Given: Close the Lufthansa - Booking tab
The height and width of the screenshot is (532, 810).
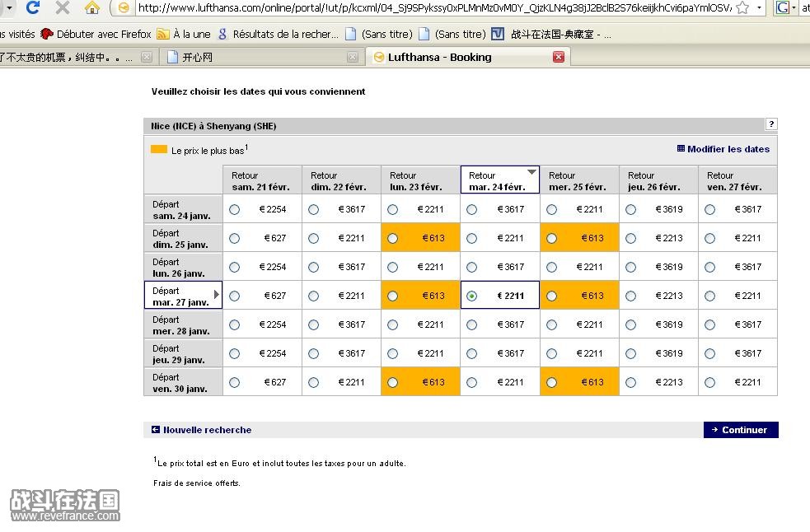Looking at the screenshot, I should click(559, 57).
